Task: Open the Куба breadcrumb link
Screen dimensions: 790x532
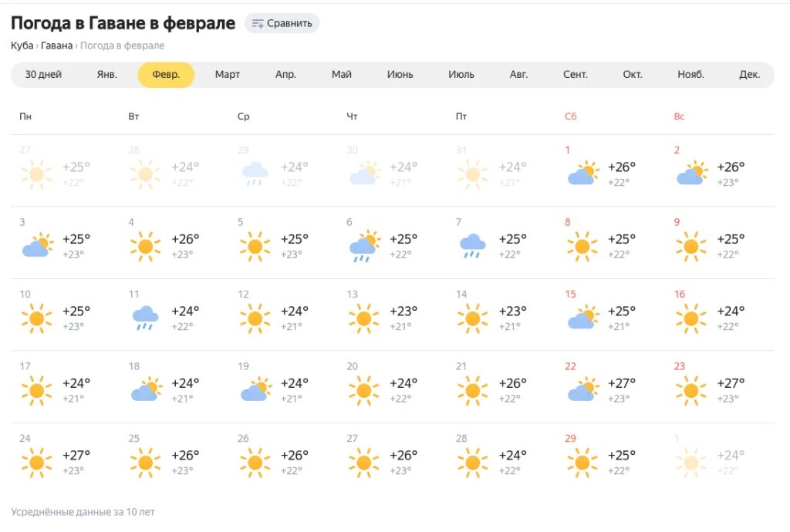Action: click(x=22, y=45)
